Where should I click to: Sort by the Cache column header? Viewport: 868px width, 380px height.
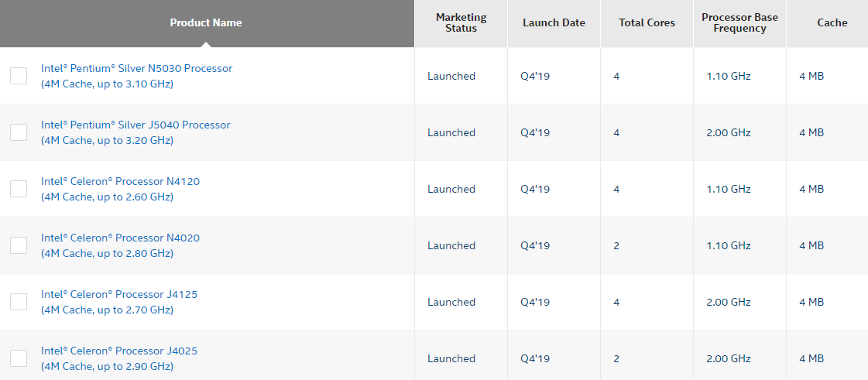pyautogui.click(x=832, y=22)
